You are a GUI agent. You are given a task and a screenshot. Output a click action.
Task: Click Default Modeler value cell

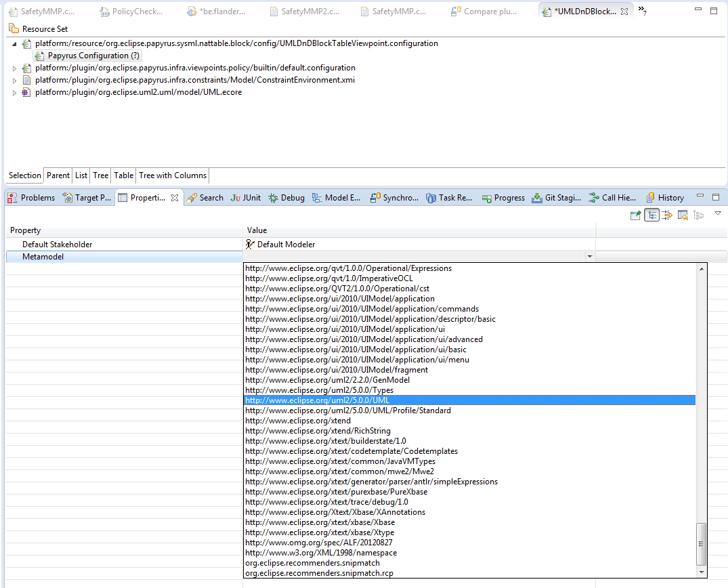(x=419, y=245)
